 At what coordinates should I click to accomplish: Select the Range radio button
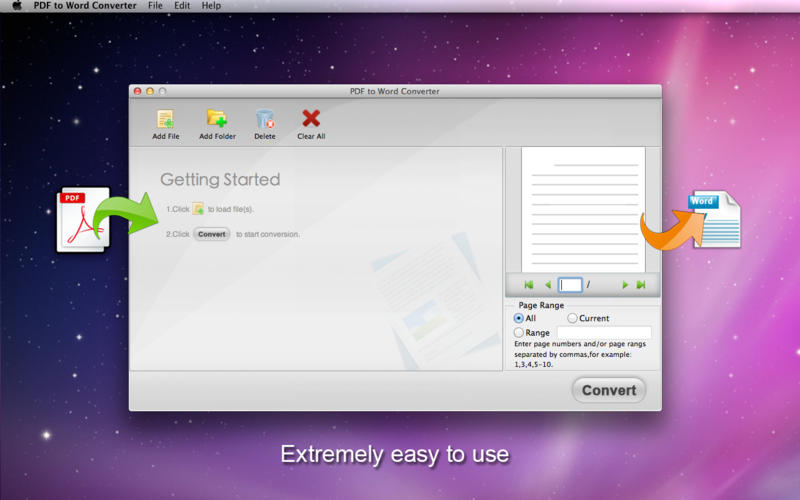518,333
